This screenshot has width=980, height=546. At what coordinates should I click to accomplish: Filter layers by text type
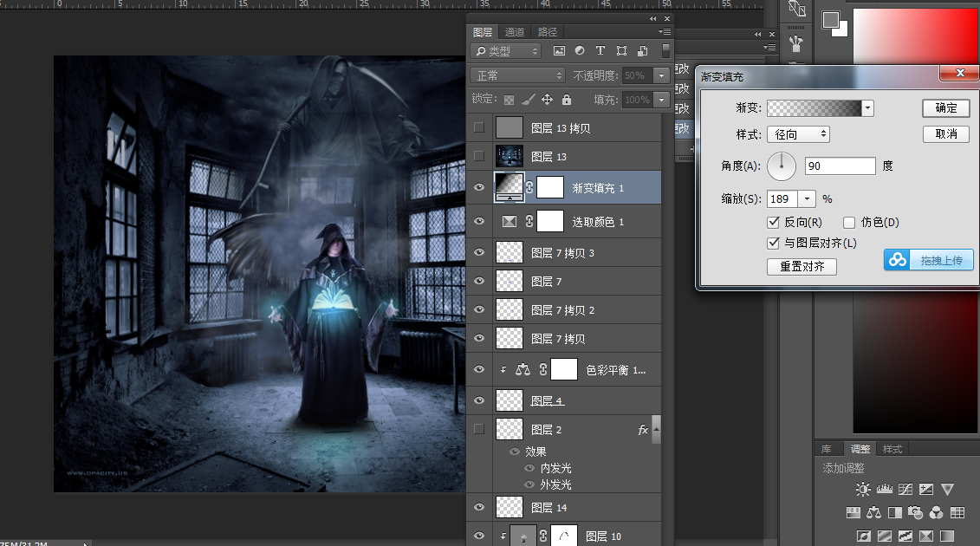point(600,50)
